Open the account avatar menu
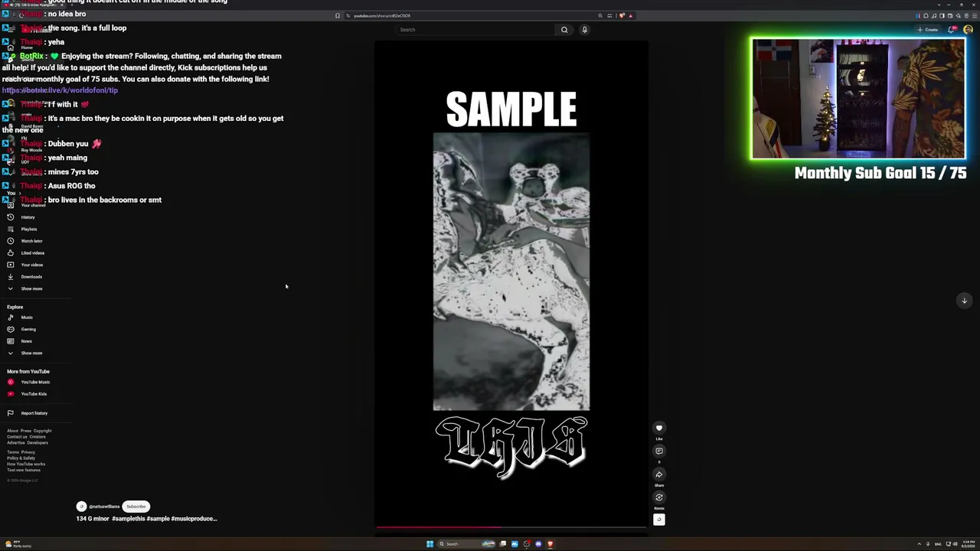Image resolution: width=980 pixels, height=551 pixels. 969,30
